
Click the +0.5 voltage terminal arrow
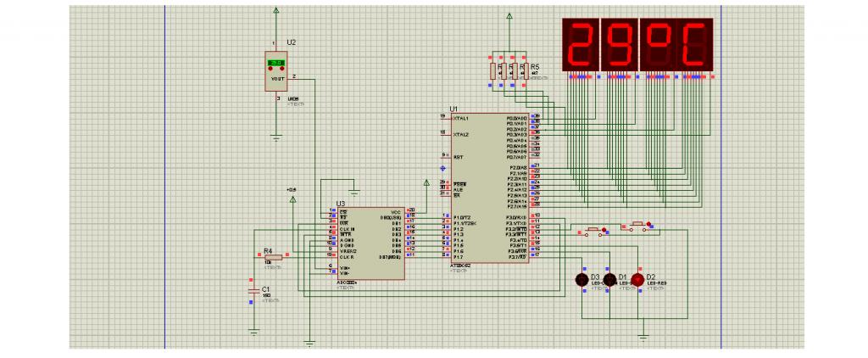tap(292, 199)
